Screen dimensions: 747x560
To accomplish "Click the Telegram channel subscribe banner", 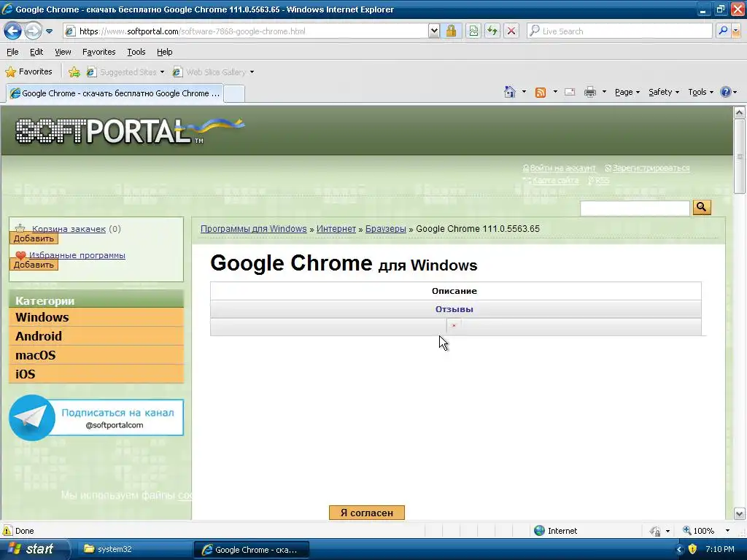I will pos(96,418).
